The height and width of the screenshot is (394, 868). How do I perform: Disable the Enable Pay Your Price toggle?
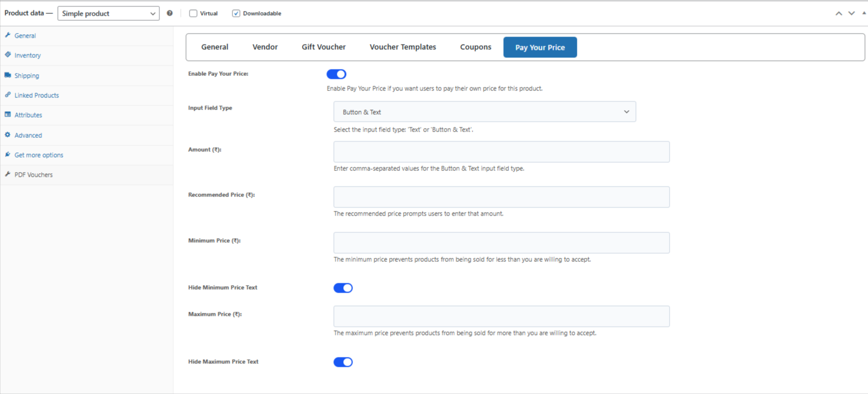[336, 74]
